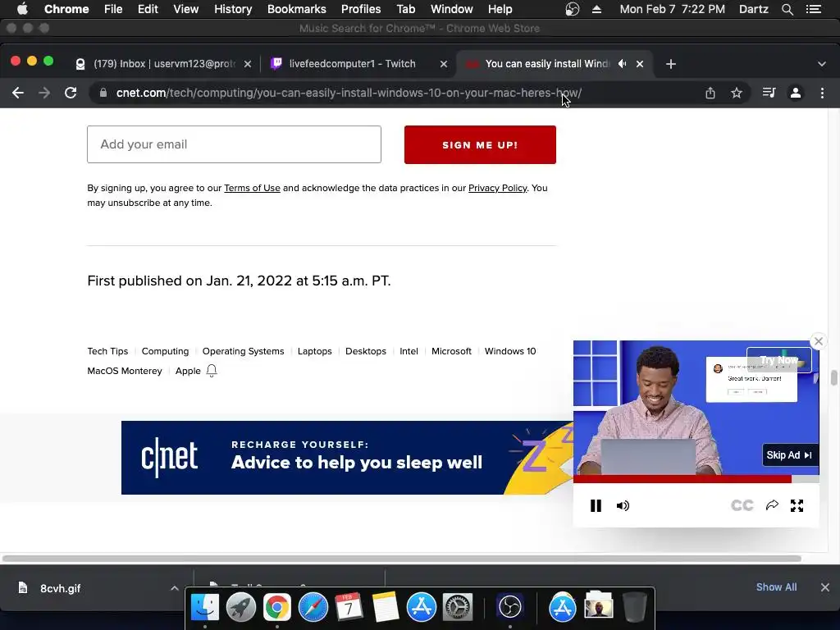Click Try Now in the video ad
This screenshot has width=840, height=630.
[x=779, y=360]
